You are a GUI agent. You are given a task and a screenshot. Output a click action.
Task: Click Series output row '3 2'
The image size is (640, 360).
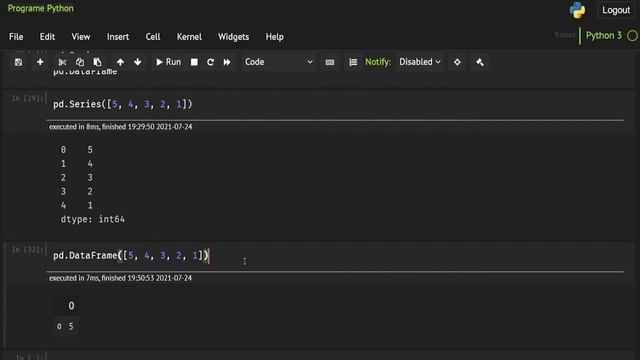(x=77, y=191)
